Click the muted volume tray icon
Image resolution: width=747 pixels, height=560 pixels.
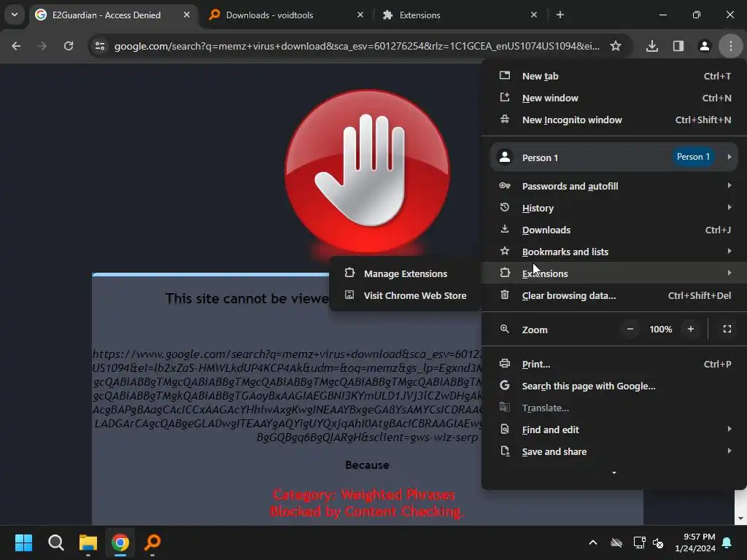pos(659,542)
